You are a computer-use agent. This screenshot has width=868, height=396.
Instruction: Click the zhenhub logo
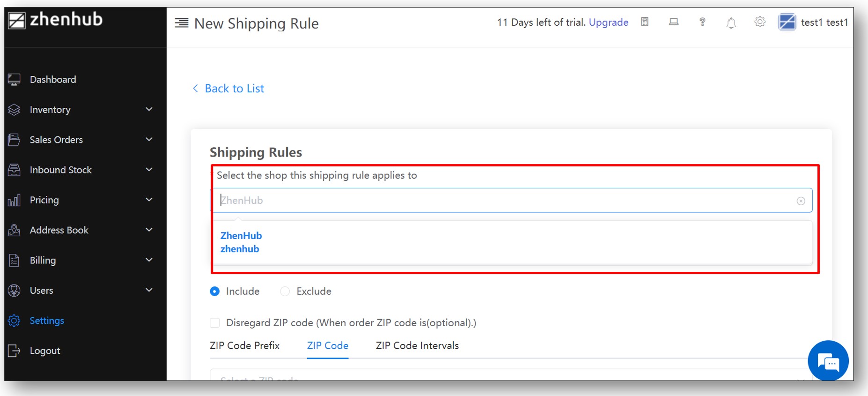pyautogui.click(x=56, y=20)
